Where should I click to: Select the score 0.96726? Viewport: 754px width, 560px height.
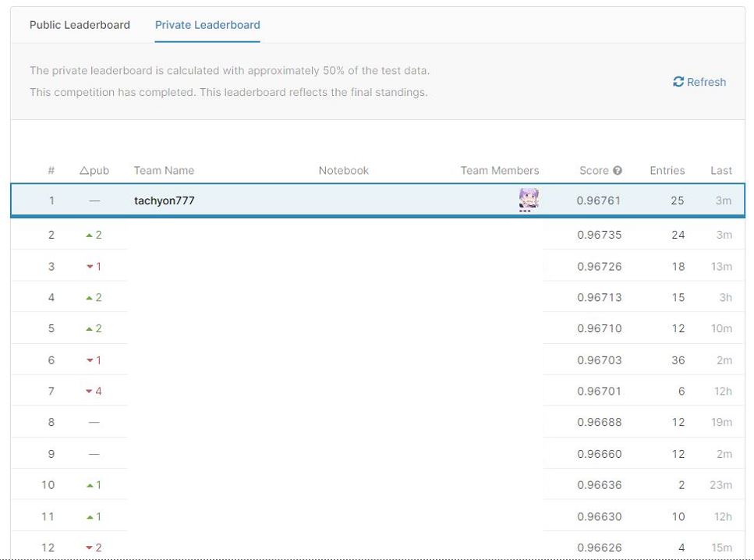(x=599, y=267)
